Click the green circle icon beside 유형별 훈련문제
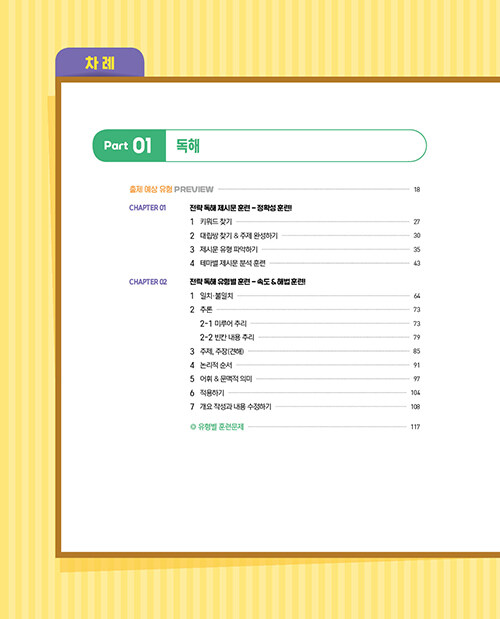The image size is (500, 619). point(193,427)
